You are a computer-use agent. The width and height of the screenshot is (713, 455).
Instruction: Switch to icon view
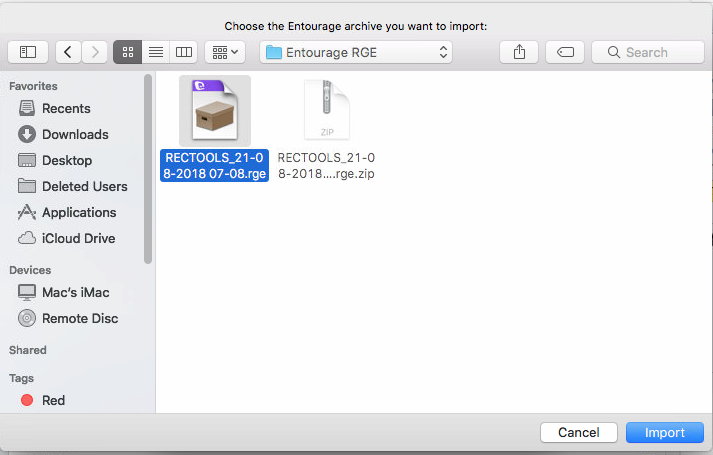(128, 52)
